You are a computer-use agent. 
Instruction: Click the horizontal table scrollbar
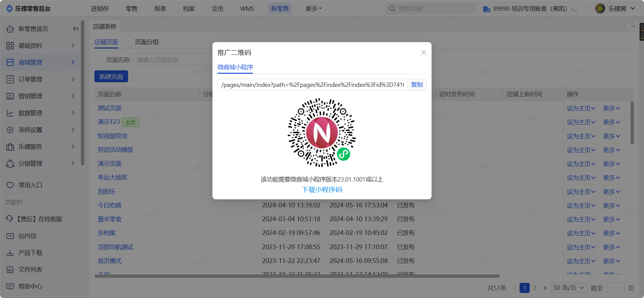click(297, 276)
